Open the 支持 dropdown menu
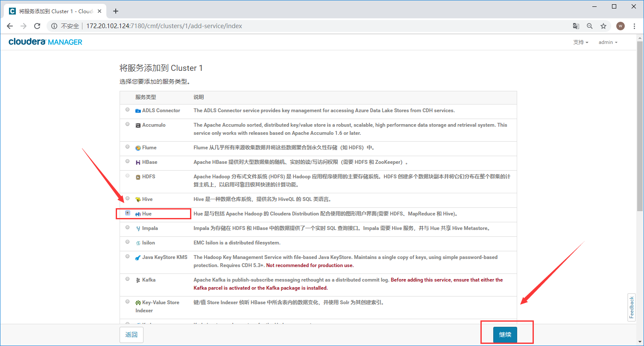The image size is (644, 346). coord(581,42)
